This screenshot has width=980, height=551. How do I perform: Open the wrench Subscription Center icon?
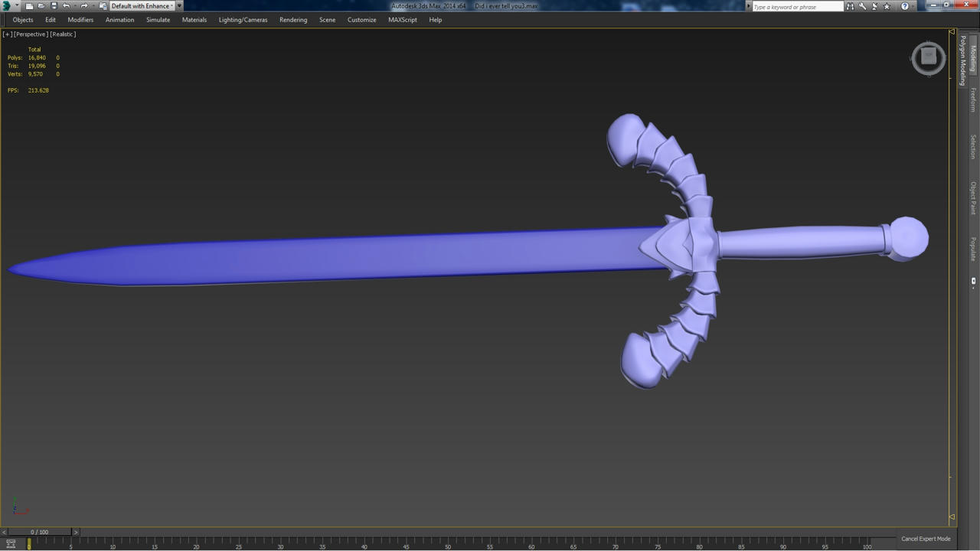coord(862,6)
